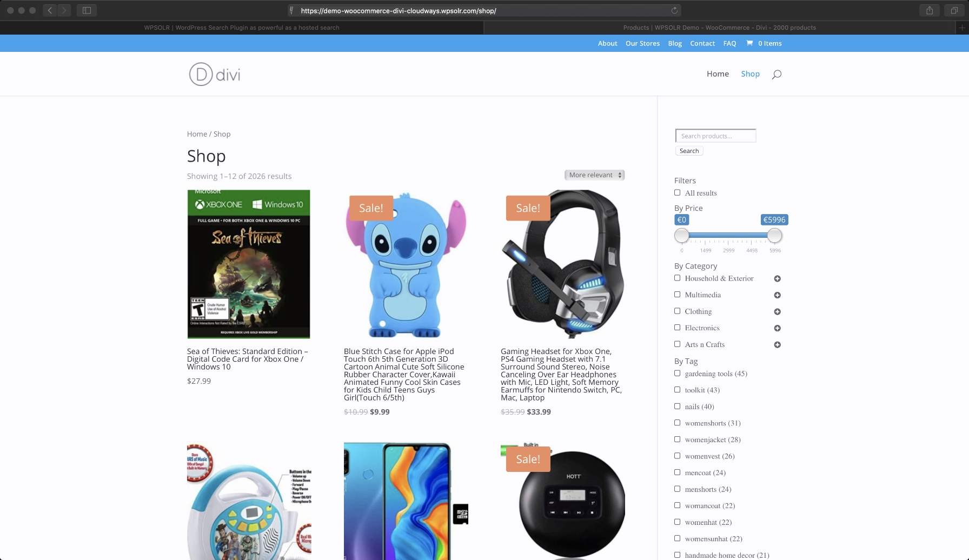Switch to the WPSOLR WordPress Search Plugin tab
969x560 pixels.
click(242, 28)
